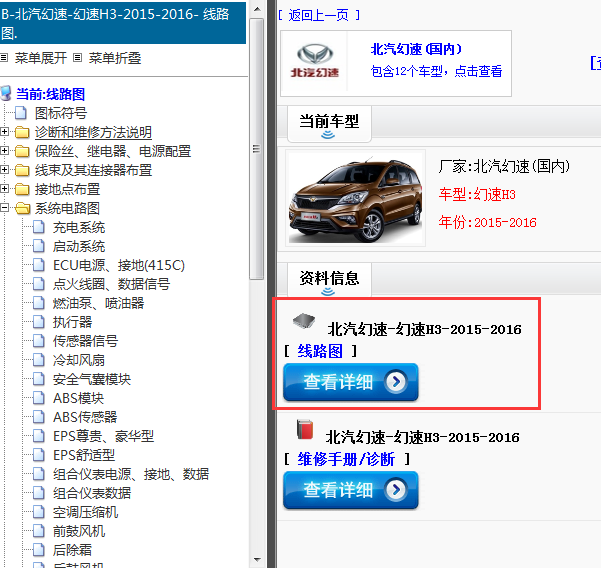
Task: Click the page icon beside 点火线圈、数据信号
Action: tap(39, 284)
